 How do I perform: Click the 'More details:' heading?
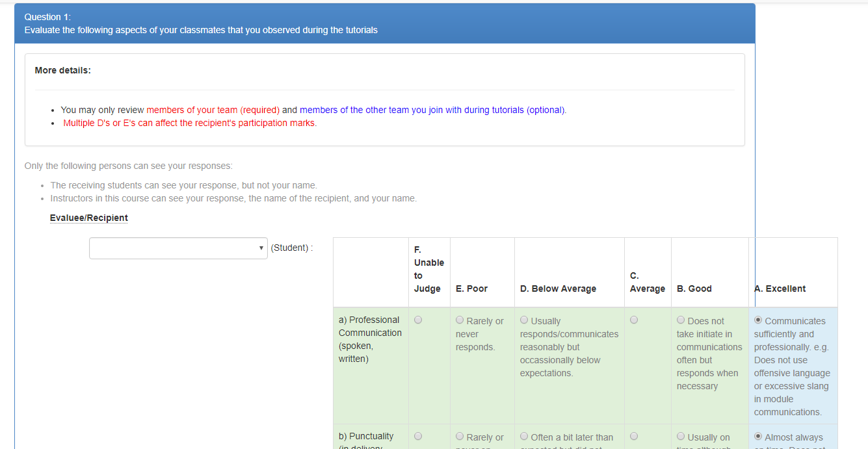[x=63, y=70]
